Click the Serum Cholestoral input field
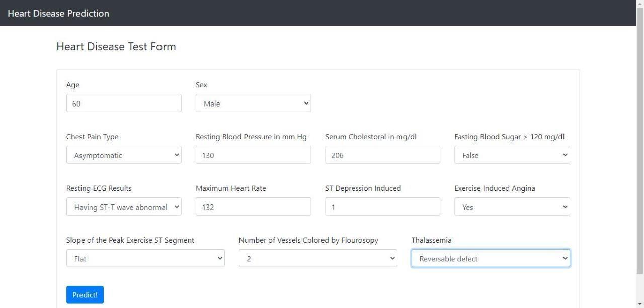Screen dimensions: 644x308 click(x=382, y=155)
